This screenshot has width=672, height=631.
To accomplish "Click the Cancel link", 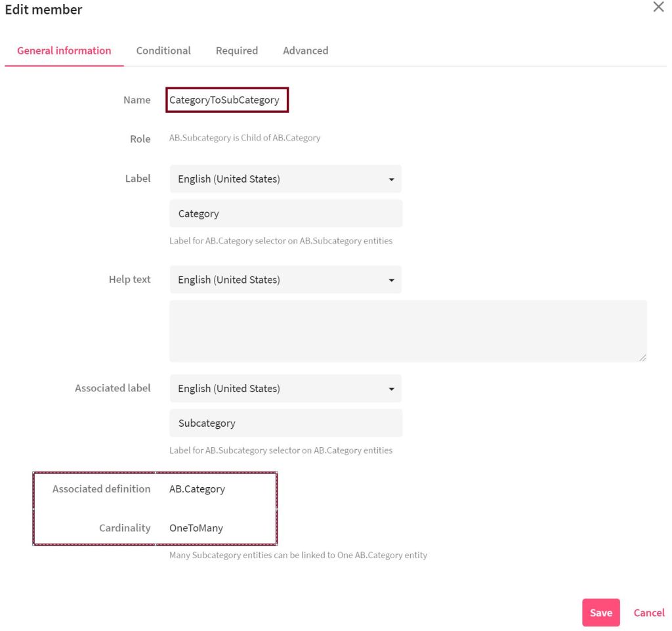I will [x=648, y=613].
